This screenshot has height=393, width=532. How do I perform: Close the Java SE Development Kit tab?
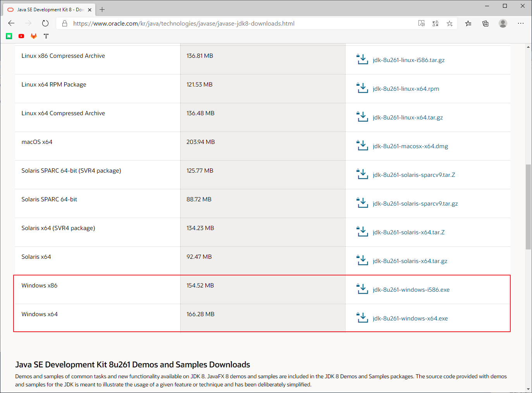click(90, 10)
